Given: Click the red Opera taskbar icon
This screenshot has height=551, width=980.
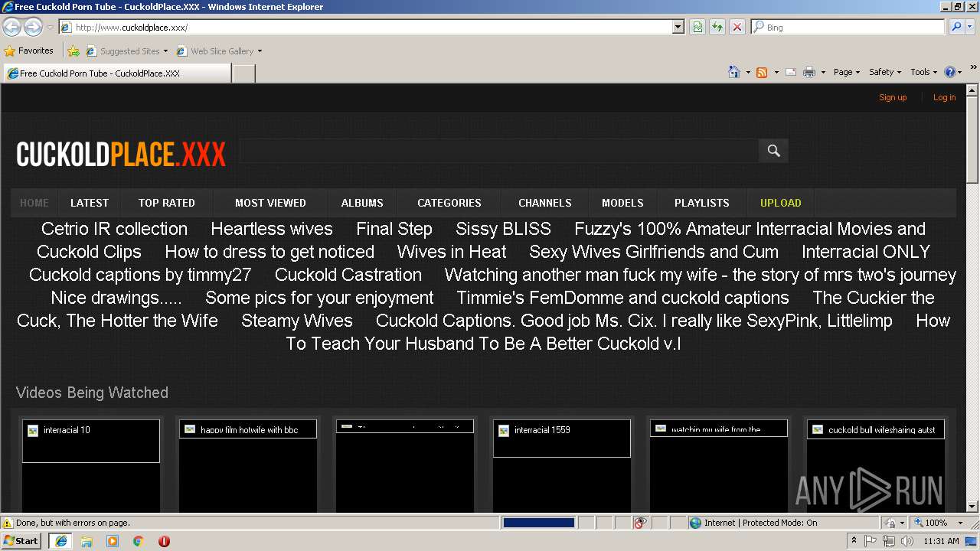Looking at the screenshot, I should tap(164, 541).
